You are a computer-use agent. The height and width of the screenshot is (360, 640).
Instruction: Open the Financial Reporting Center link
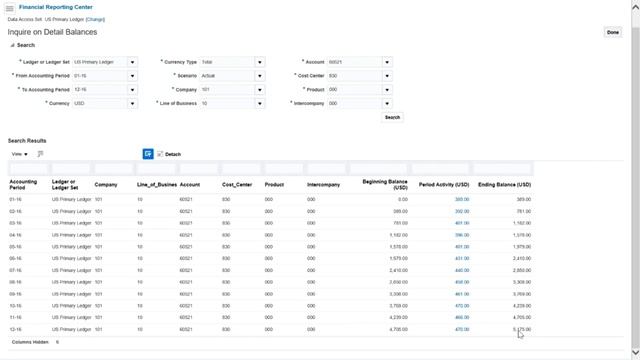point(56,7)
